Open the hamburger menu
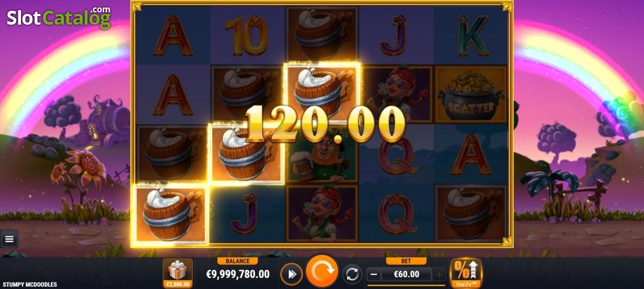The image size is (644, 289). 9,239
